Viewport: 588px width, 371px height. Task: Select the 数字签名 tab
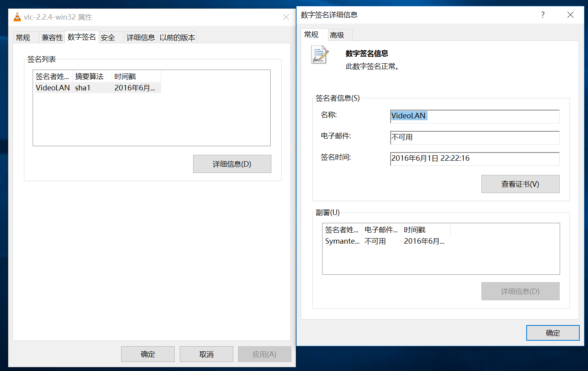pos(81,37)
